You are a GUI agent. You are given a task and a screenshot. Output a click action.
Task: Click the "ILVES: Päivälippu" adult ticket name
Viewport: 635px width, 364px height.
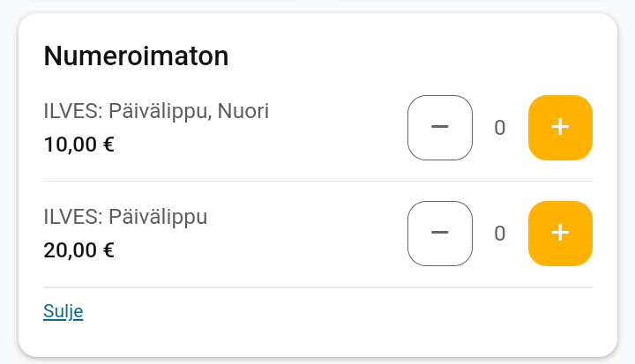coord(125,217)
